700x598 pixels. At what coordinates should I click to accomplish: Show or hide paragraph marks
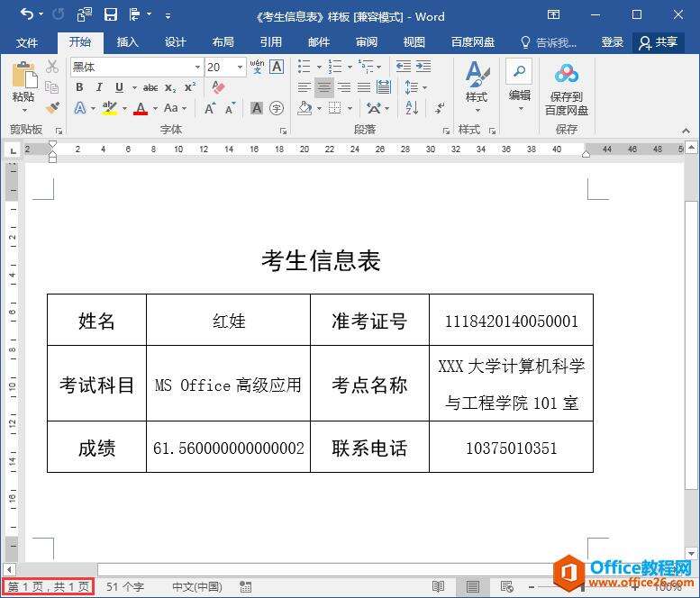(x=440, y=108)
